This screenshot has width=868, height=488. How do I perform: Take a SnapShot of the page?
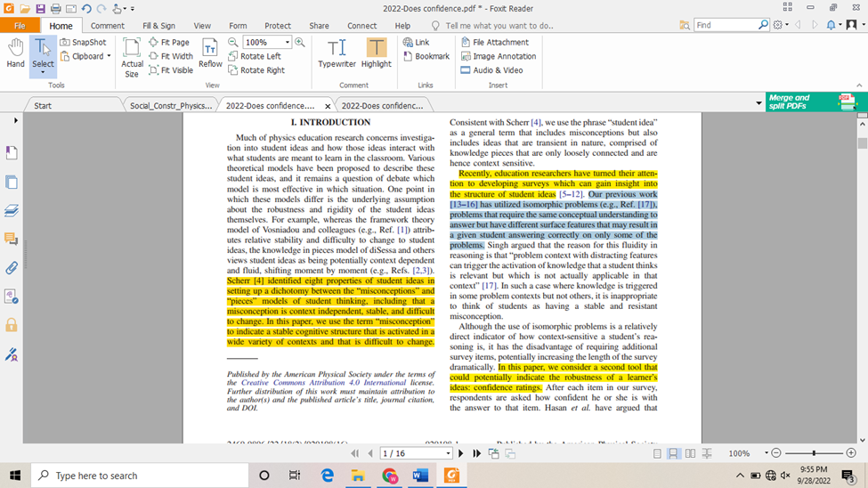click(x=83, y=42)
